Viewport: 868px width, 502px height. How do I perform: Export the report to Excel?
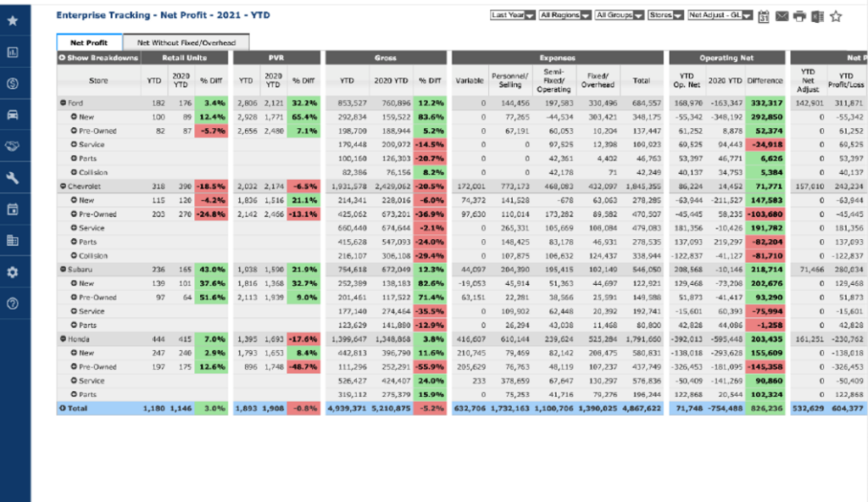tap(818, 17)
